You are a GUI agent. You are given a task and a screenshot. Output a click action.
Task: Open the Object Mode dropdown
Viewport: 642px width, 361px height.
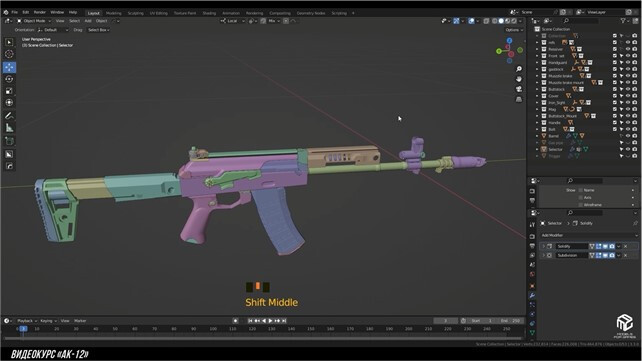pos(34,21)
